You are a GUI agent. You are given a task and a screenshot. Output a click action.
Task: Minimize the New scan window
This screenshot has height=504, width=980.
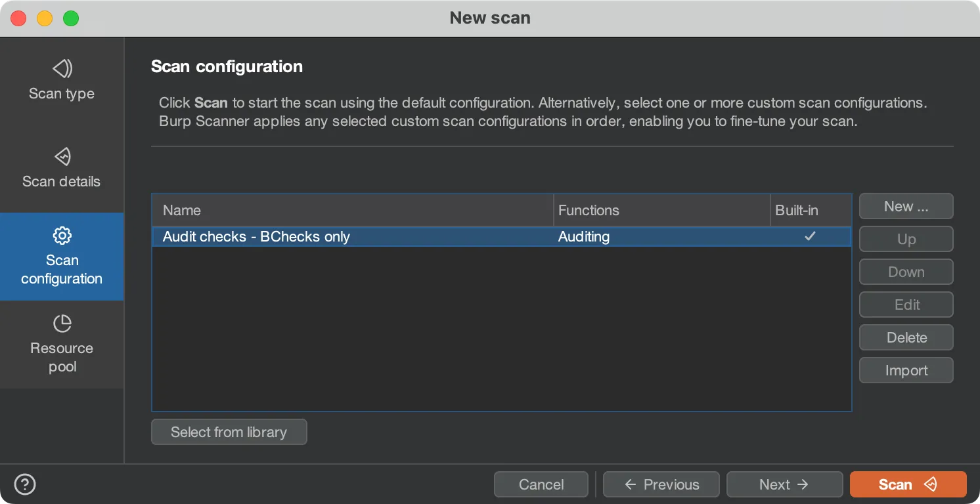pos(45,18)
